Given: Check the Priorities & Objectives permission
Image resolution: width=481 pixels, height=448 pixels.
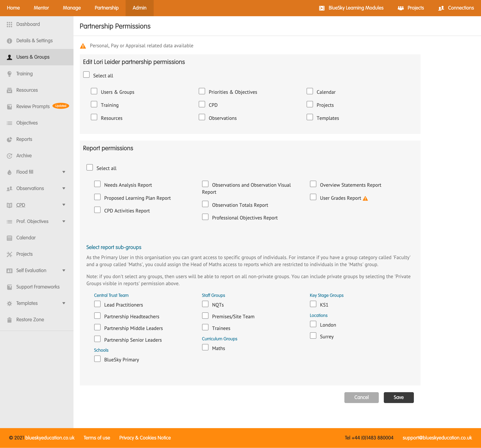Looking at the screenshot, I should (x=202, y=91).
